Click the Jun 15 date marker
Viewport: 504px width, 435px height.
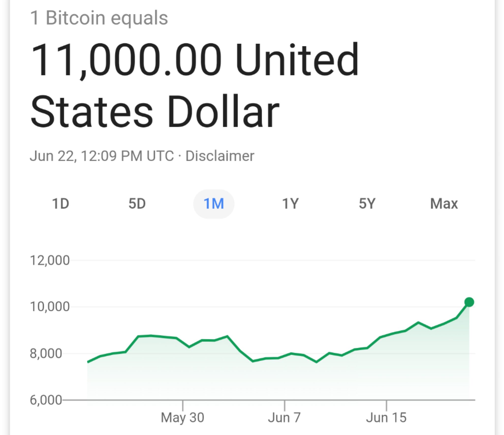386,418
